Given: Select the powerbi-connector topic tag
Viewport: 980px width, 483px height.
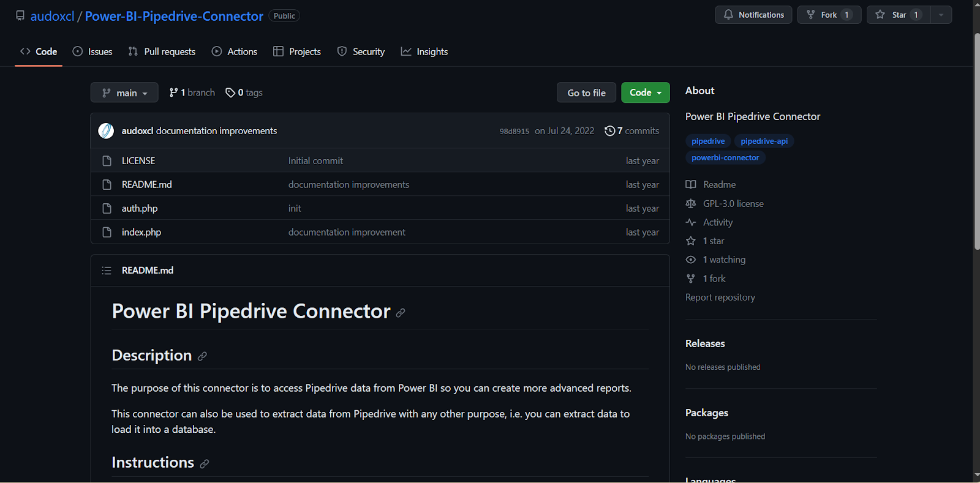Looking at the screenshot, I should [x=725, y=157].
